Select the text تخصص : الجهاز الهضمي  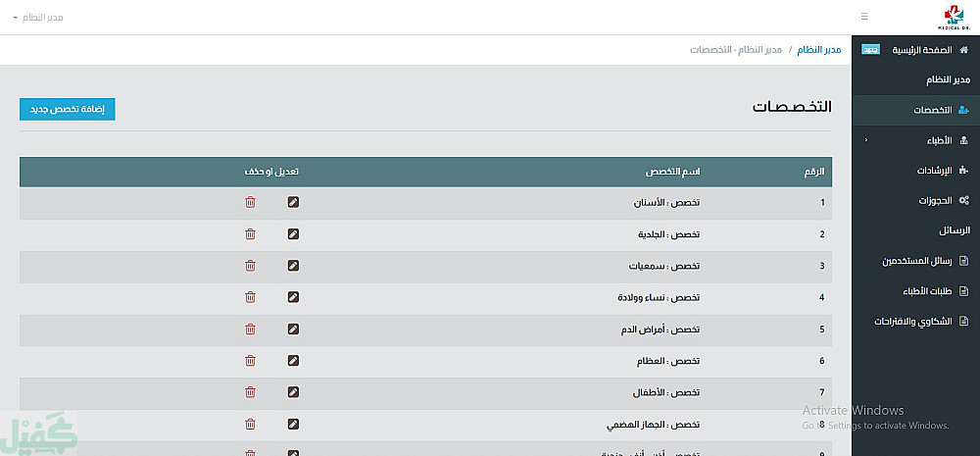(653, 424)
